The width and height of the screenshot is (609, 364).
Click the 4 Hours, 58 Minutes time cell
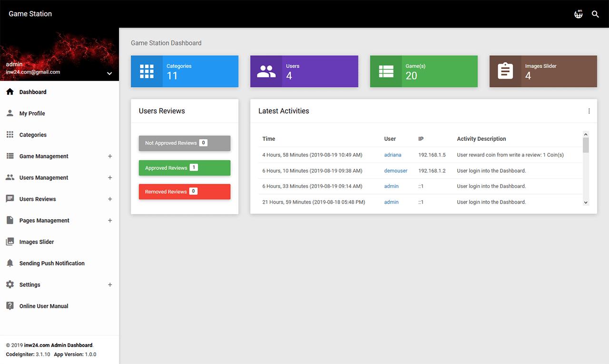(x=312, y=155)
